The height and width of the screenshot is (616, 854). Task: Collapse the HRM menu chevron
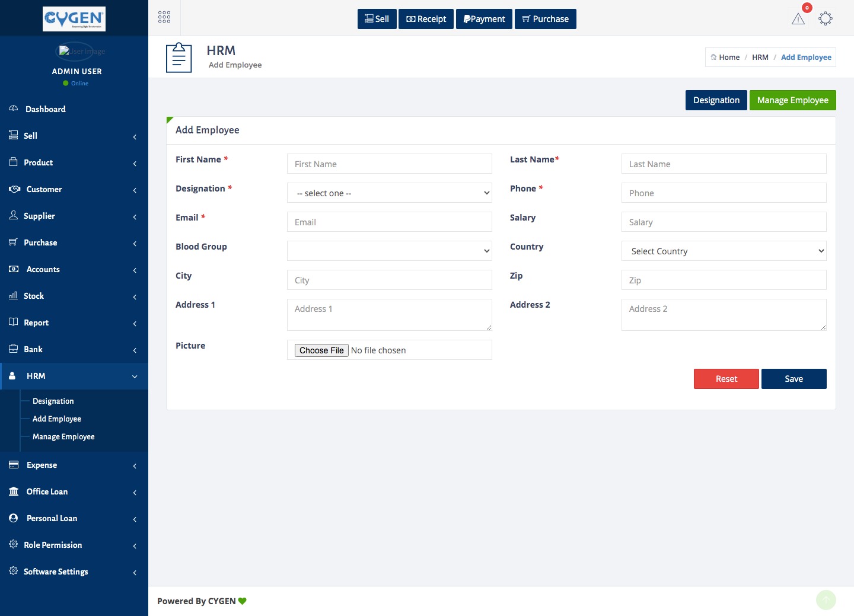click(x=135, y=376)
